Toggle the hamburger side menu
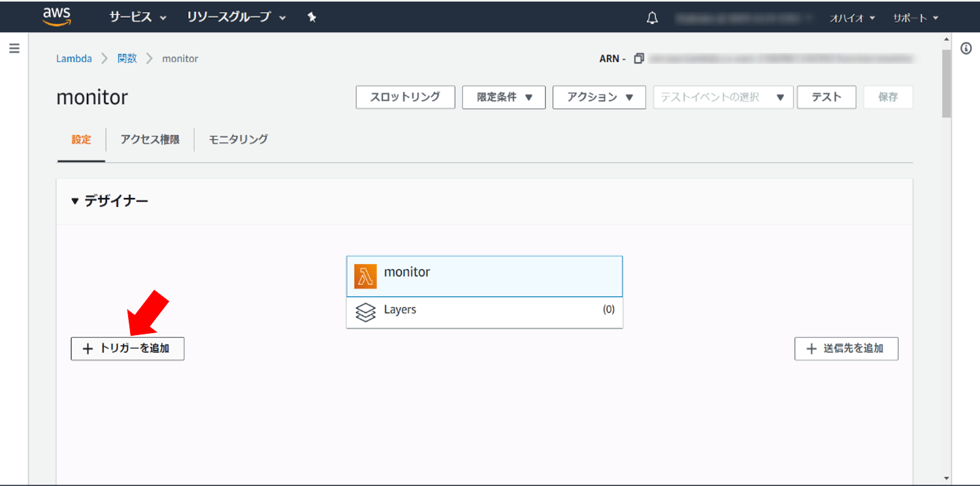Viewport: 980px width, 486px height. pos(14,48)
